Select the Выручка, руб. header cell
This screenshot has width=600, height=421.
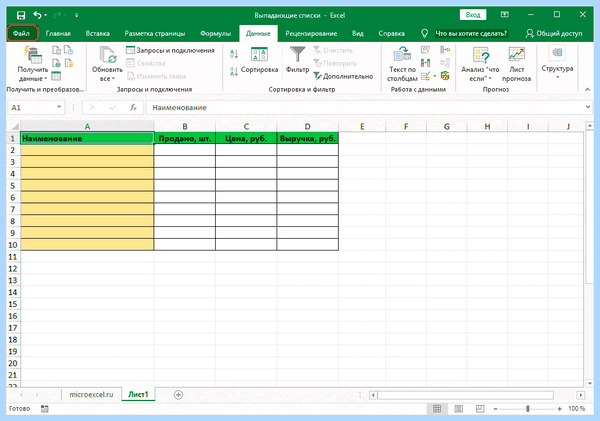coord(308,139)
